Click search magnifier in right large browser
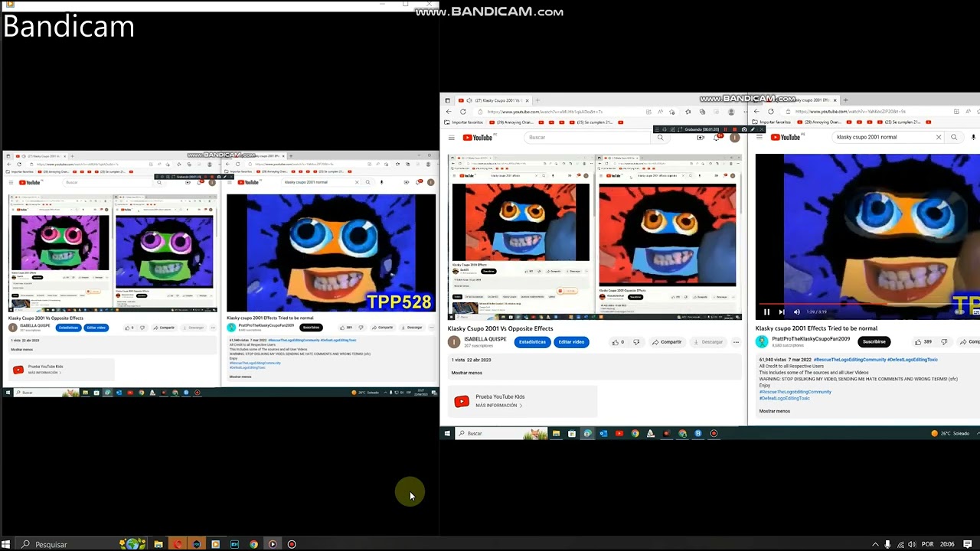The image size is (980, 551). click(x=954, y=138)
